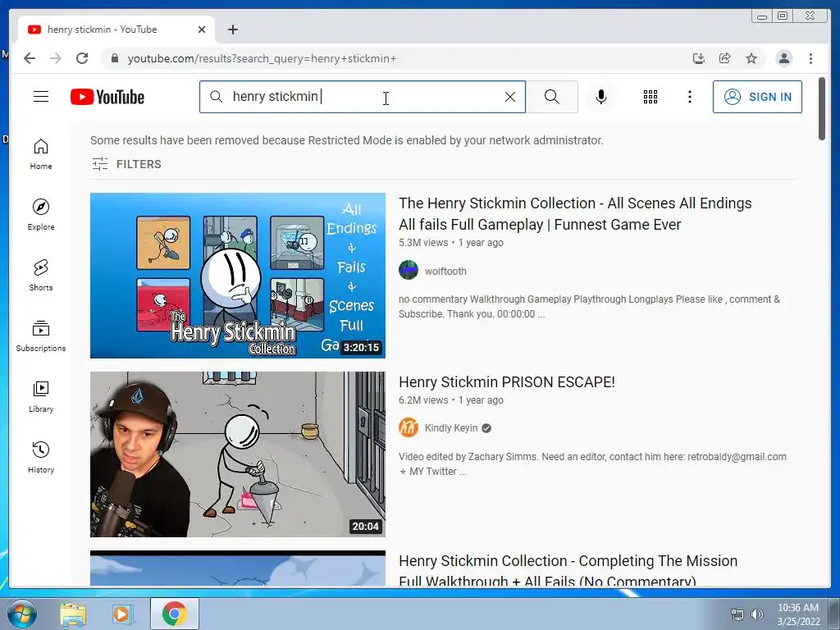Expand the FILTERS options

[x=126, y=164]
